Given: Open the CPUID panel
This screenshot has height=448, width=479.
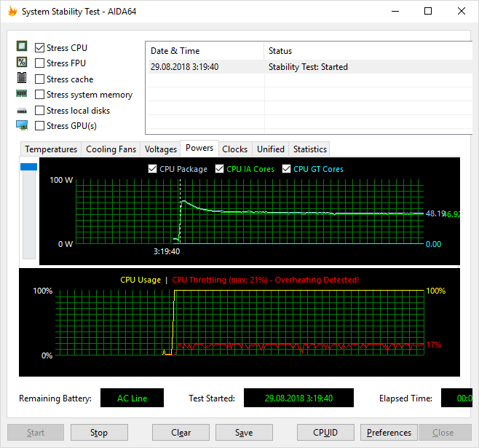Looking at the screenshot, I should [325, 433].
